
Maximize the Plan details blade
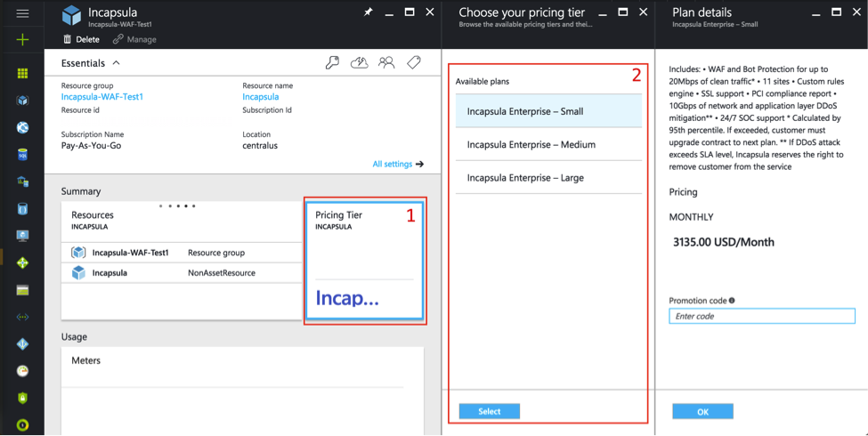837,12
